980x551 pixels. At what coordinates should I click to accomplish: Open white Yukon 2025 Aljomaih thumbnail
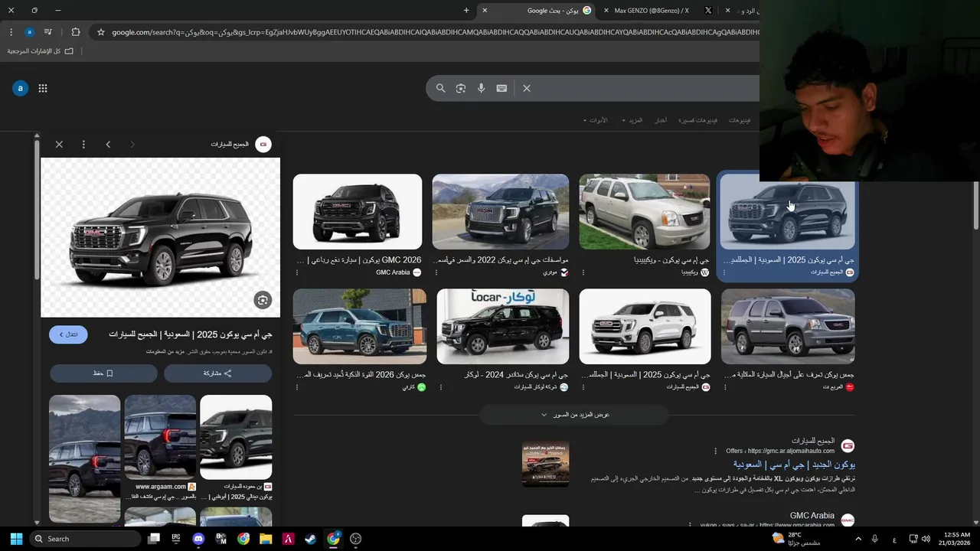tap(645, 327)
